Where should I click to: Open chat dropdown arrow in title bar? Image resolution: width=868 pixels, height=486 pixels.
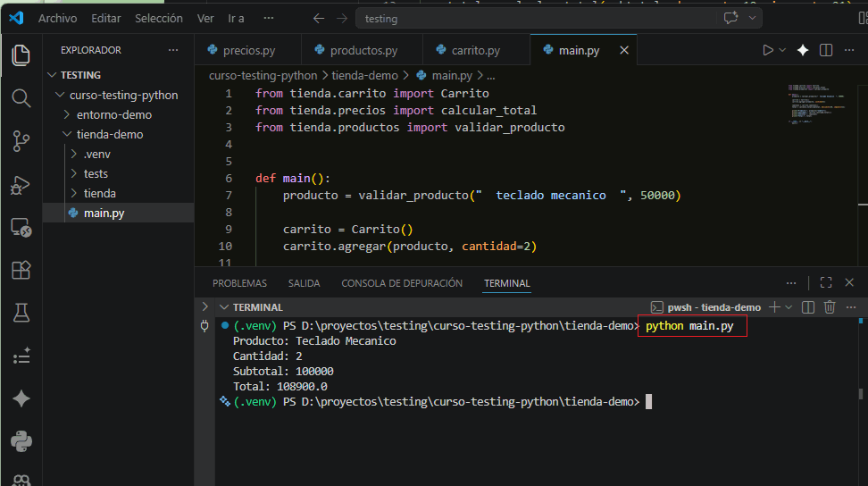coord(752,18)
